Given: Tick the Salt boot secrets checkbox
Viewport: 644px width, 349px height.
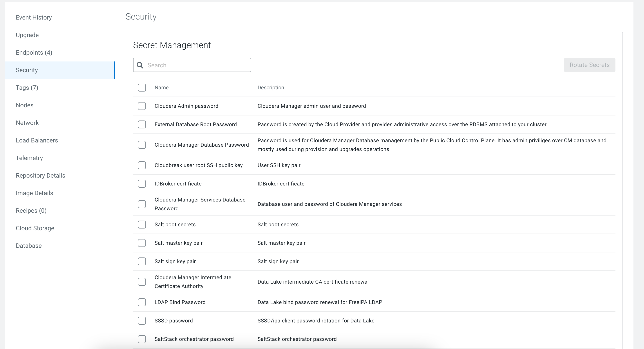Looking at the screenshot, I should pos(142,224).
